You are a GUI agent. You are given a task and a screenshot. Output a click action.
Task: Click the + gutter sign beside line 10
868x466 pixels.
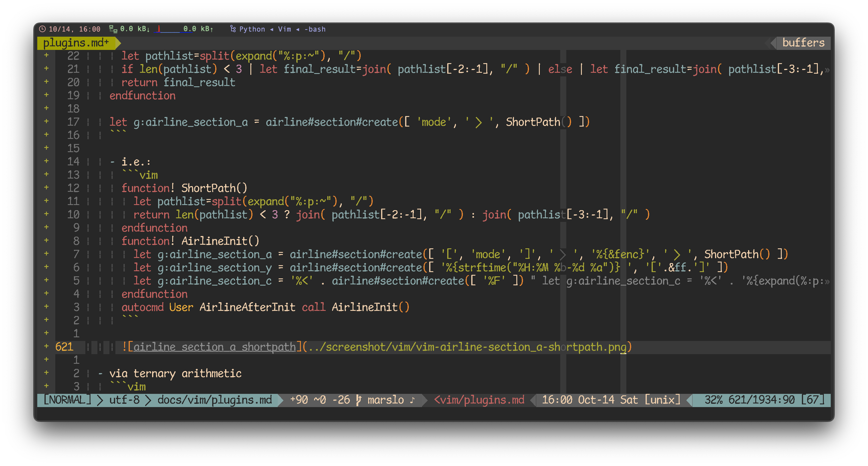(x=46, y=214)
